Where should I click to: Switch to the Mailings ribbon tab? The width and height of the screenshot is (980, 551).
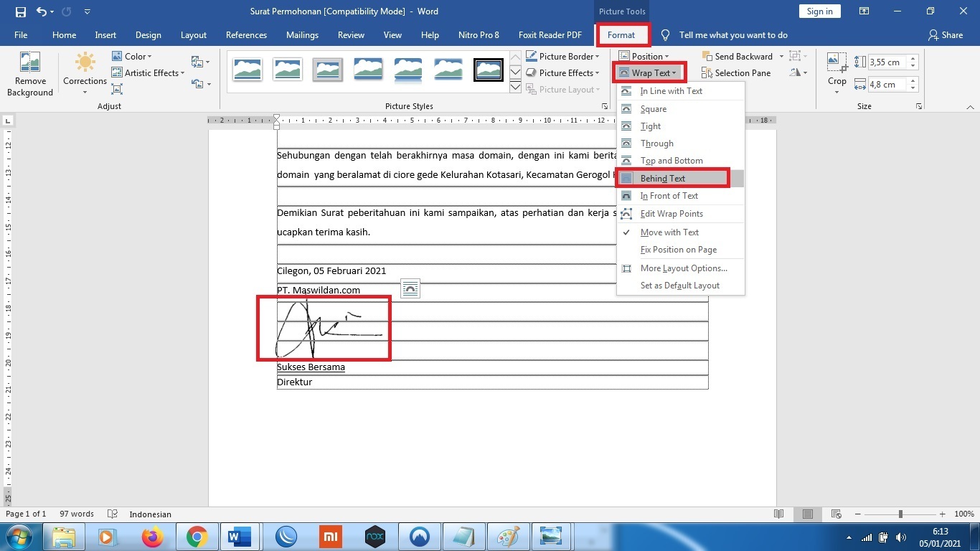click(302, 34)
